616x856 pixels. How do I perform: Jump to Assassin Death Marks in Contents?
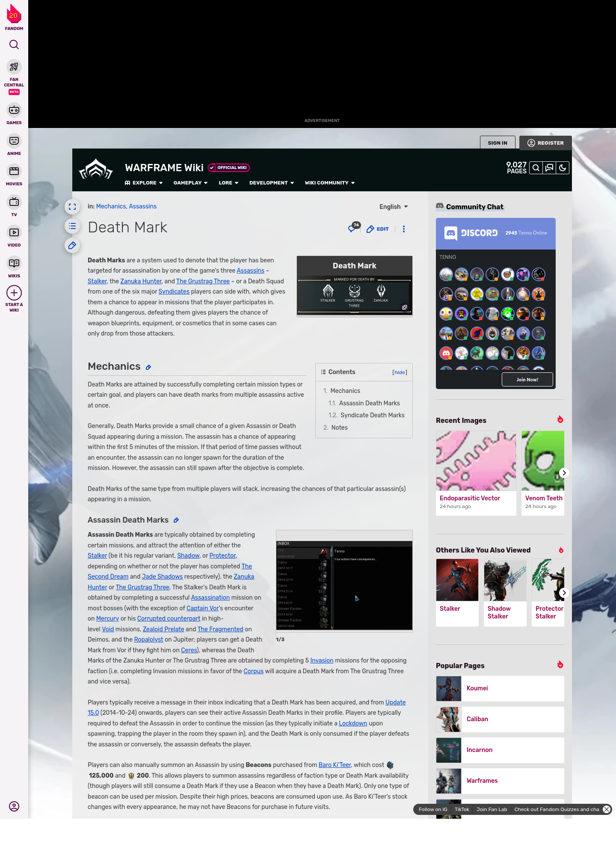[364, 403]
